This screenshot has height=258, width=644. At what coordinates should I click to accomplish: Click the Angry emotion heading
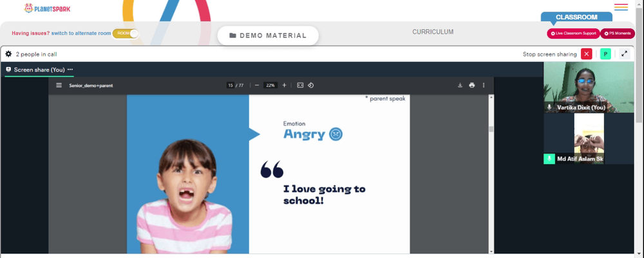[305, 134]
